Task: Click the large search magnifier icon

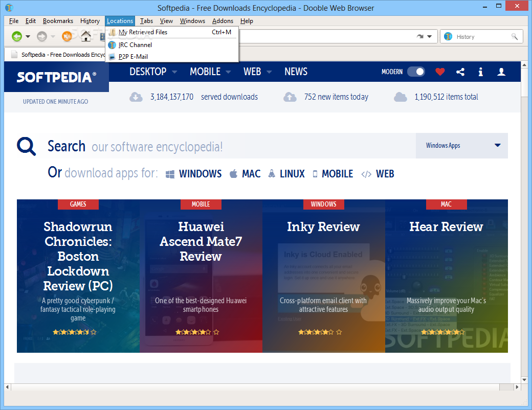Action: pos(27,147)
